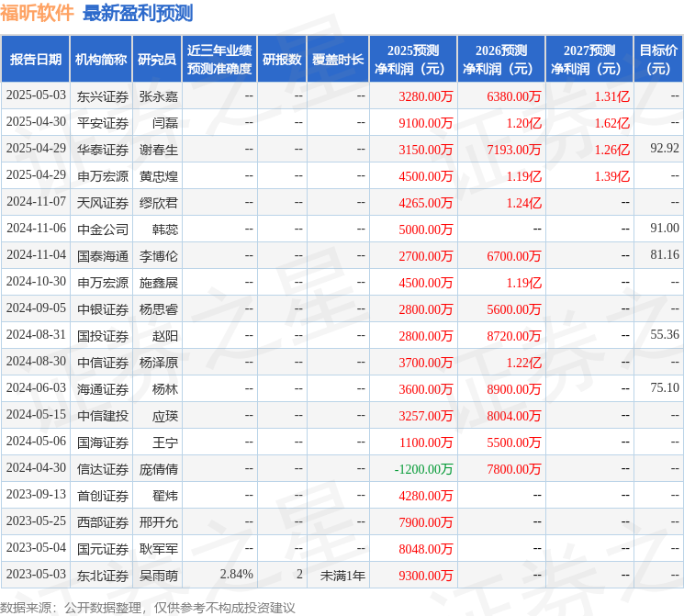Click 天风证券 institution cell

coord(103,203)
